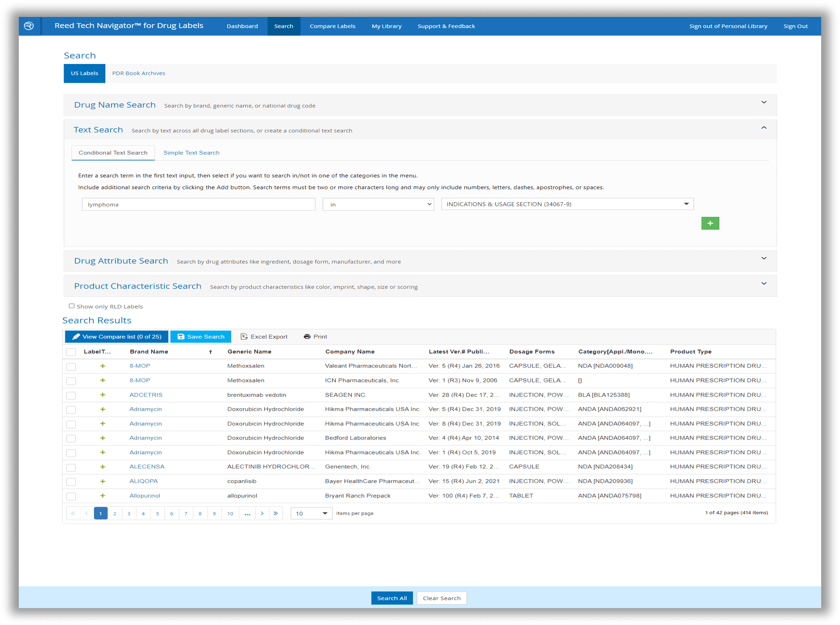Viewport: 840px width, 625px height.
Task: Open the Allopurinol brand name link
Action: pyautogui.click(x=144, y=495)
